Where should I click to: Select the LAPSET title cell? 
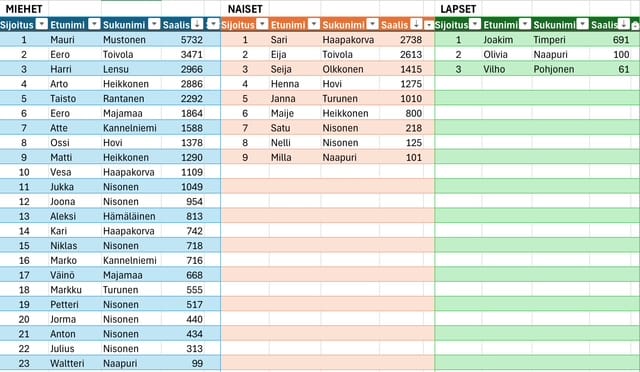[x=458, y=9]
